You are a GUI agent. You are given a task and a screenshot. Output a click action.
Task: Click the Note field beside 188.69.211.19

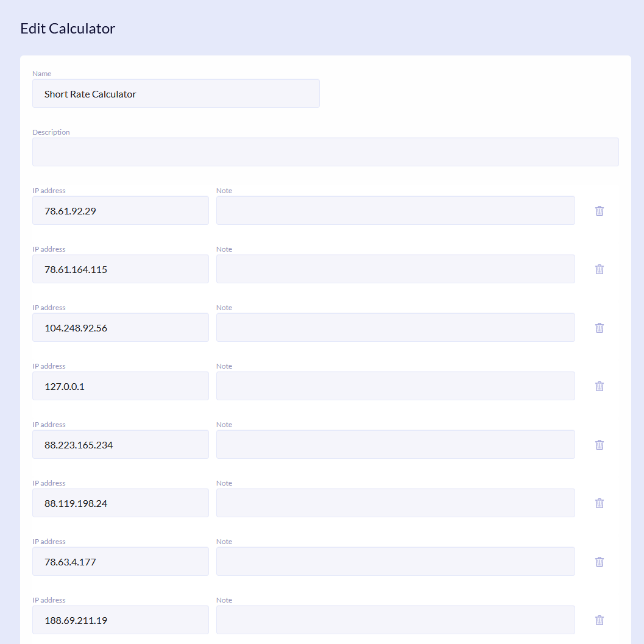point(395,620)
